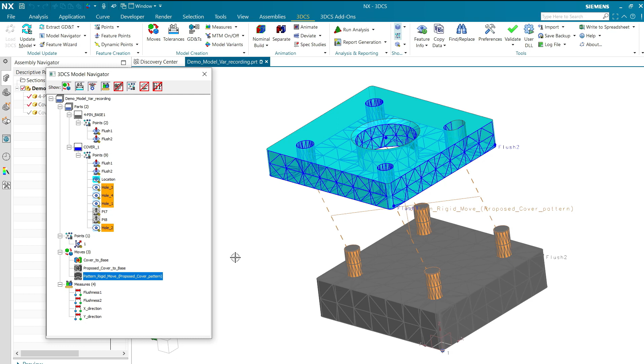The width and height of the screenshot is (644, 364).
Task: Click the Assembly Navigator horizontal scrollbar
Action: (x=50, y=353)
